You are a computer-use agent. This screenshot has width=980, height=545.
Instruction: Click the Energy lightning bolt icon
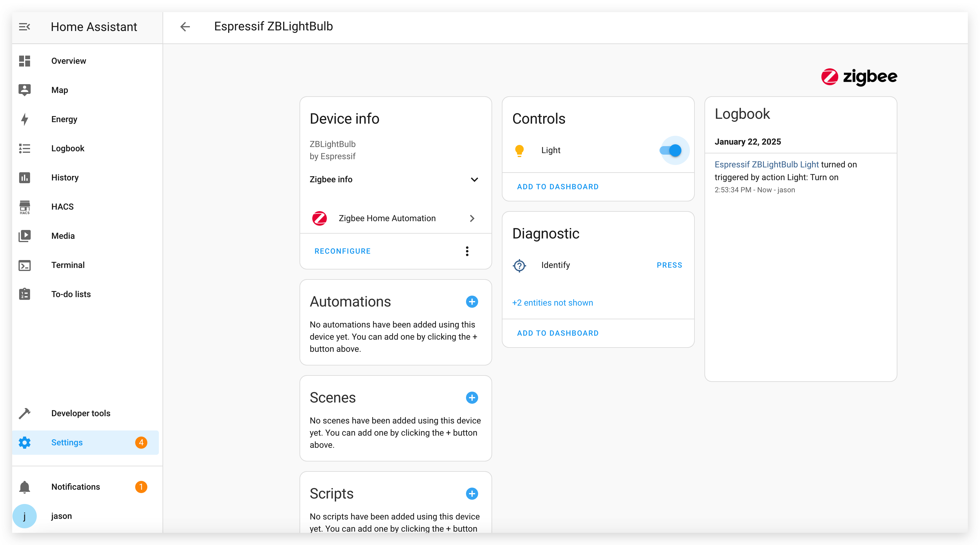25,119
